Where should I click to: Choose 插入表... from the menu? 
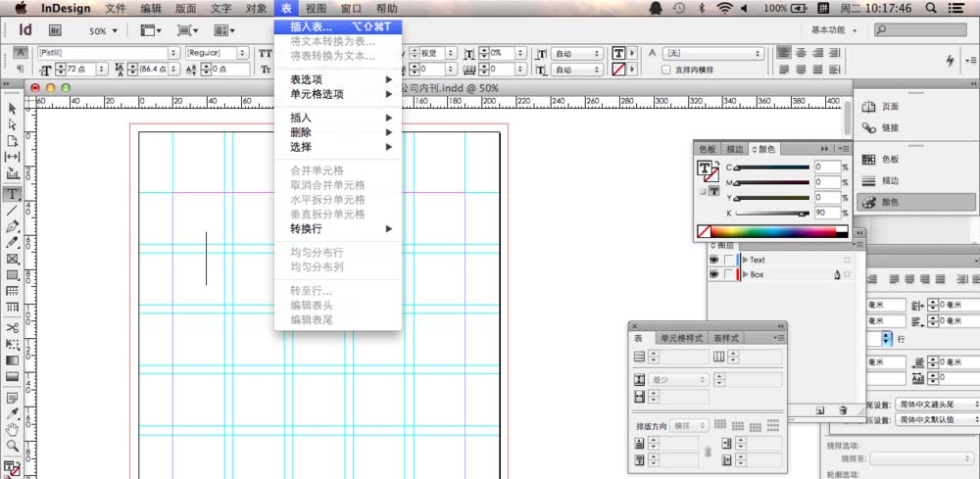pos(312,27)
